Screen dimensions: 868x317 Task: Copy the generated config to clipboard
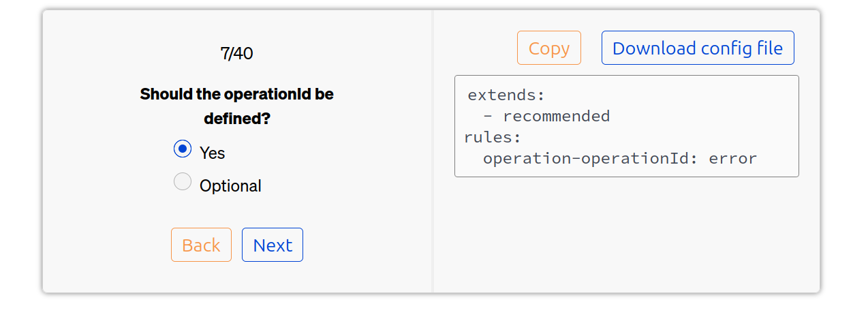pyautogui.click(x=548, y=48)
